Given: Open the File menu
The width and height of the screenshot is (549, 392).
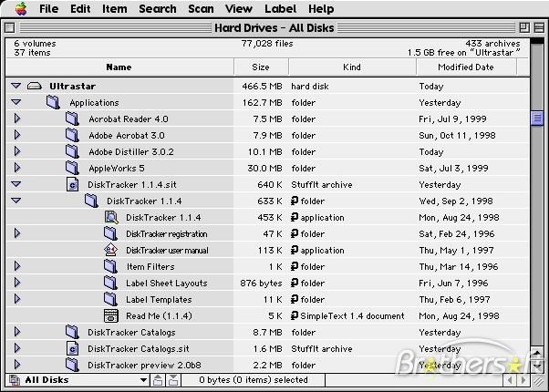Looking at the screenshot, I should click(x=48, y=9).
